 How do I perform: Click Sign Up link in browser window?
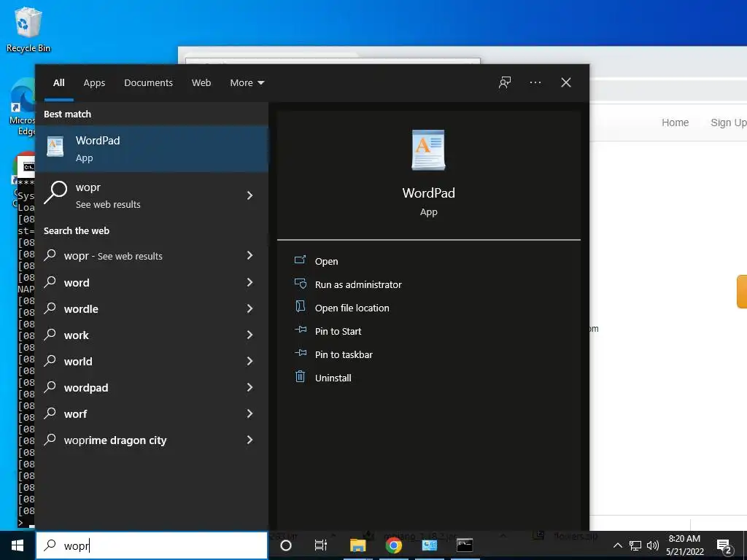click(729, 122)
